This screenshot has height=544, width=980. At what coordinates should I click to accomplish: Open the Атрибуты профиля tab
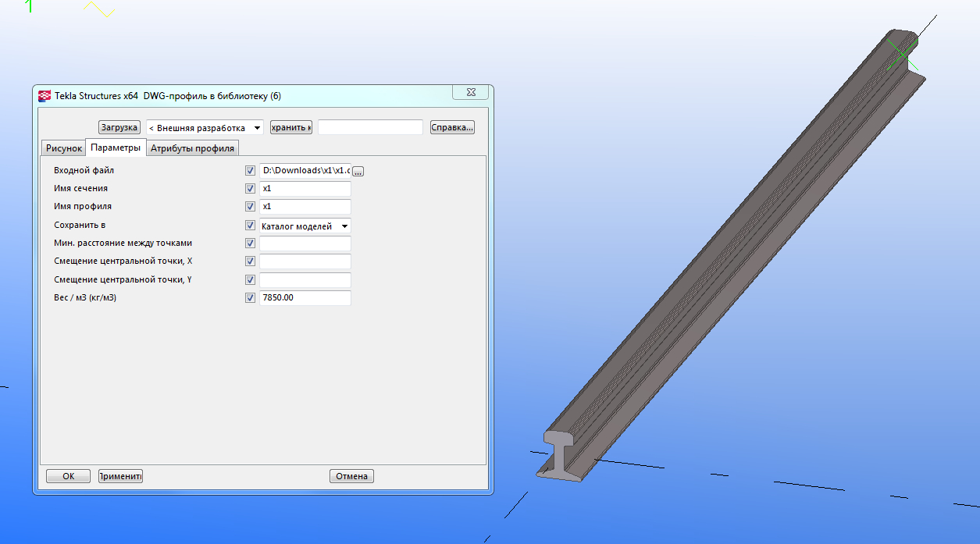click(x=192, y=148)
